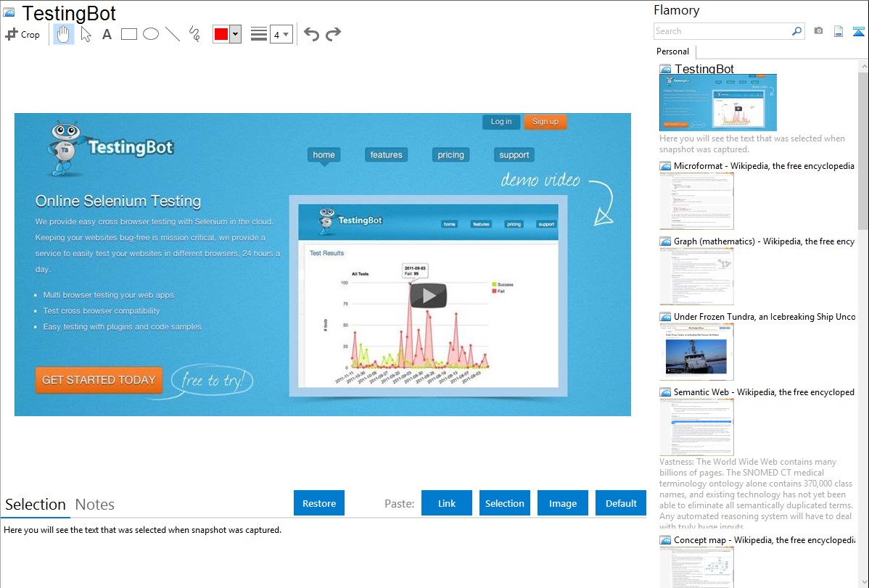Viewport: 869px width, 588px height.
Task: Open the home nav item on TestingBot
Action: pos(324,155)
